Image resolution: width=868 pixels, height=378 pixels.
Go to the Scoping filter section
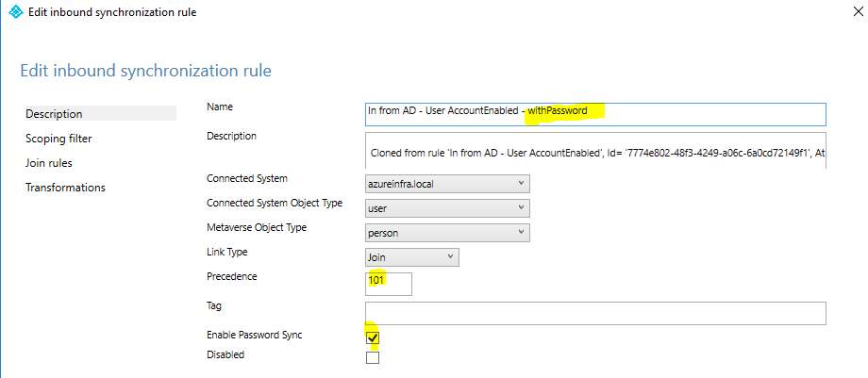tap(58, 139)
